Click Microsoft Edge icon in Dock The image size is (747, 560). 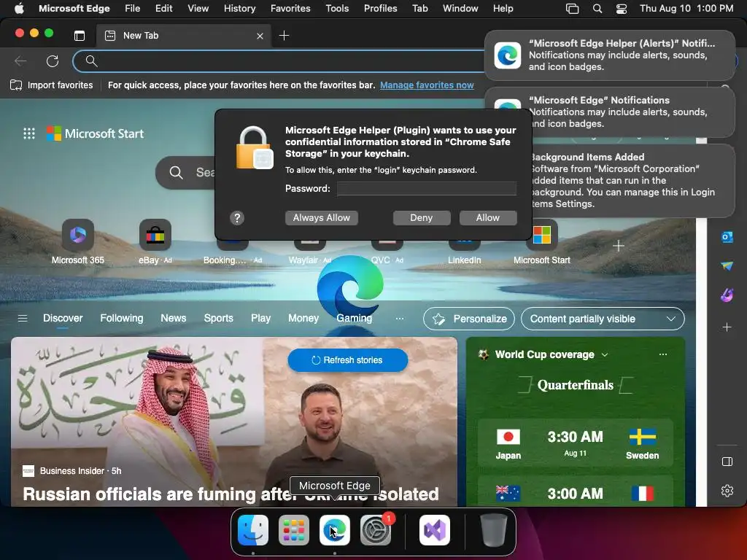point(334,530)
